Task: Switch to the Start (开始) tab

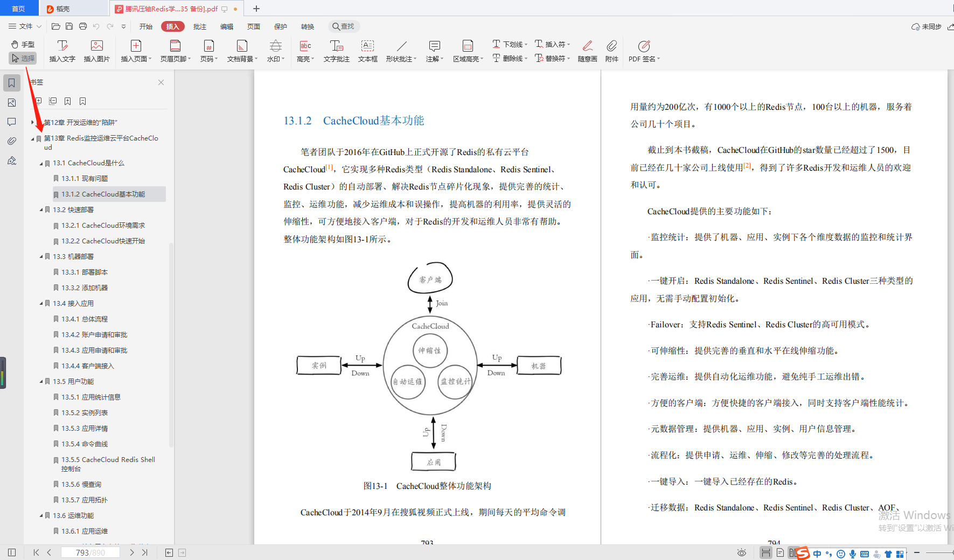Action: [145, 26]
